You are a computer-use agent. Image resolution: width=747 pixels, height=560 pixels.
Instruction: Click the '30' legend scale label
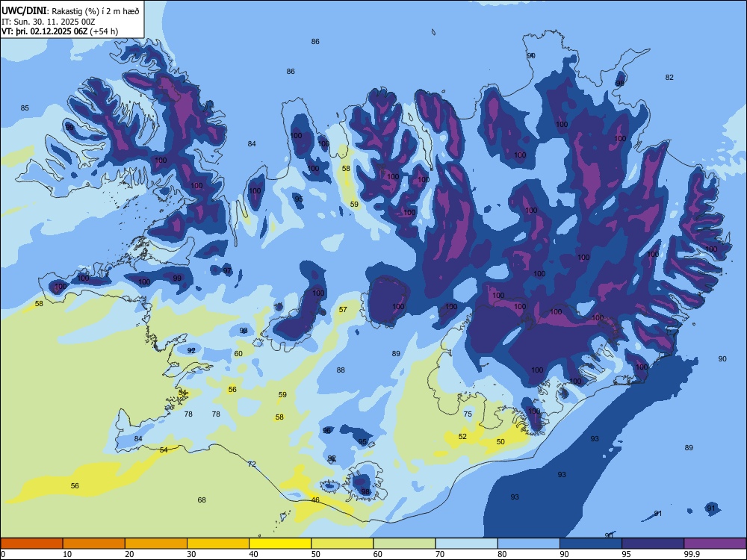(191, 554)
